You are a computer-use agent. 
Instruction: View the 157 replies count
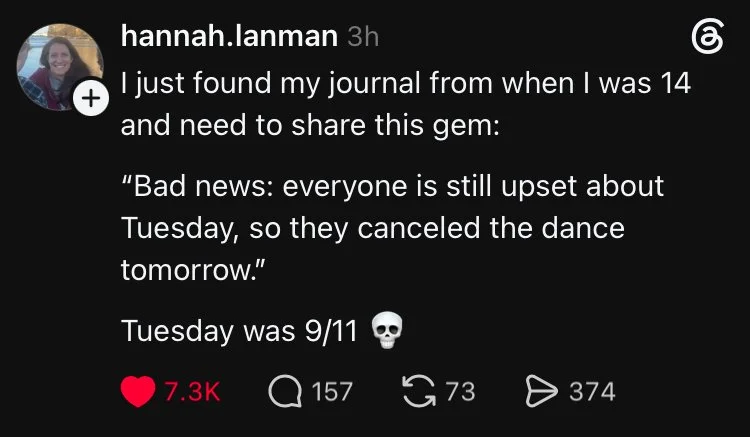click(332, 392)
